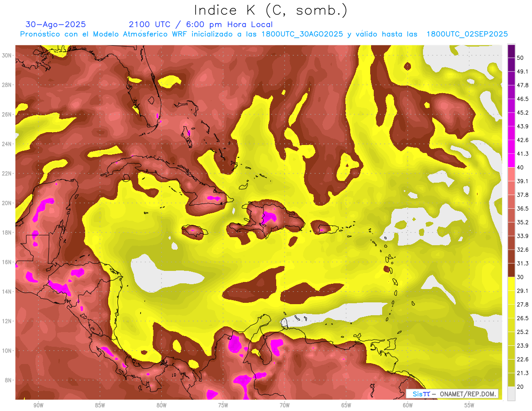The width and height of the screenshot is (532, 411).
Task: Click the 70W longitude label
Action: pos(285,405)
